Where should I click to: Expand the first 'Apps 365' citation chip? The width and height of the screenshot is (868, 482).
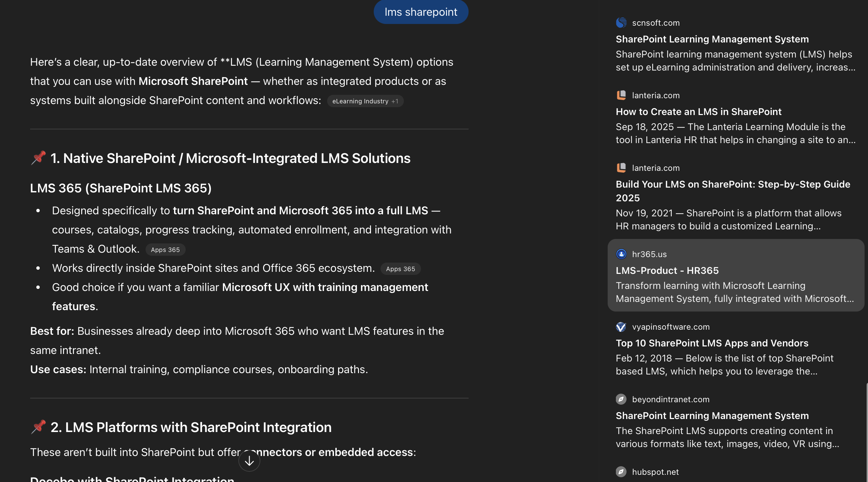(x=165, y=250)
